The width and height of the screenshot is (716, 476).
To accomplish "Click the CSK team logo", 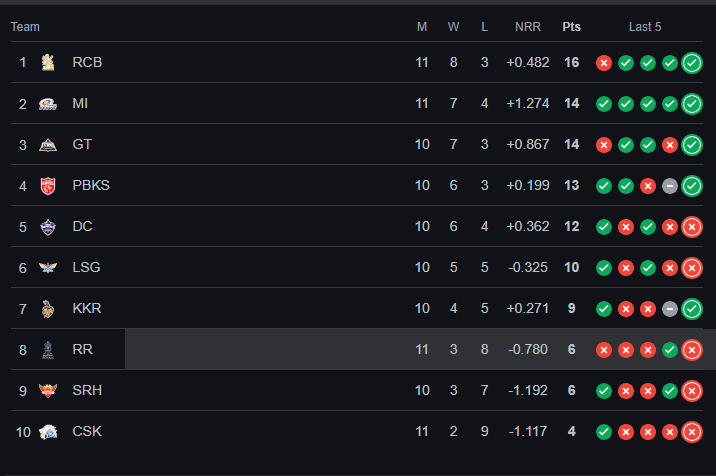I will click(48, 432).
